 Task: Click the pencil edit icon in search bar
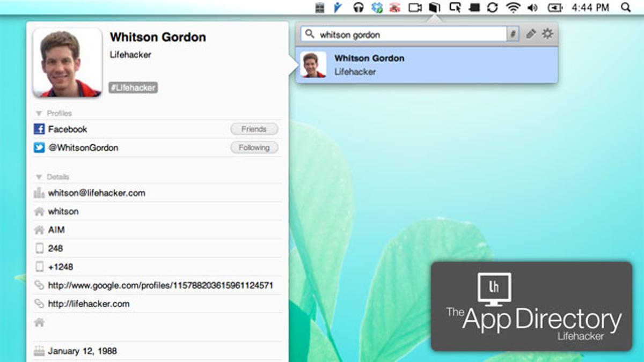tap(530, 34)
